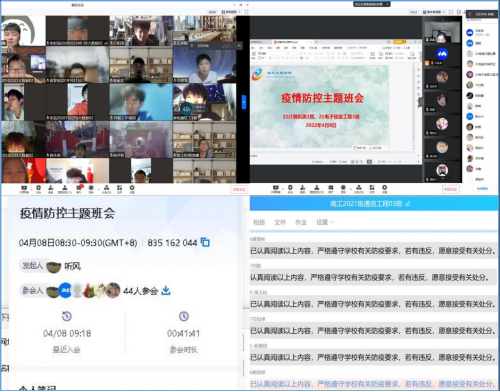The width and height of the screenshot is (500, 392).
Task: Edit the 南工2021级通信工程03班 group name
Action: tap(407, 203)
